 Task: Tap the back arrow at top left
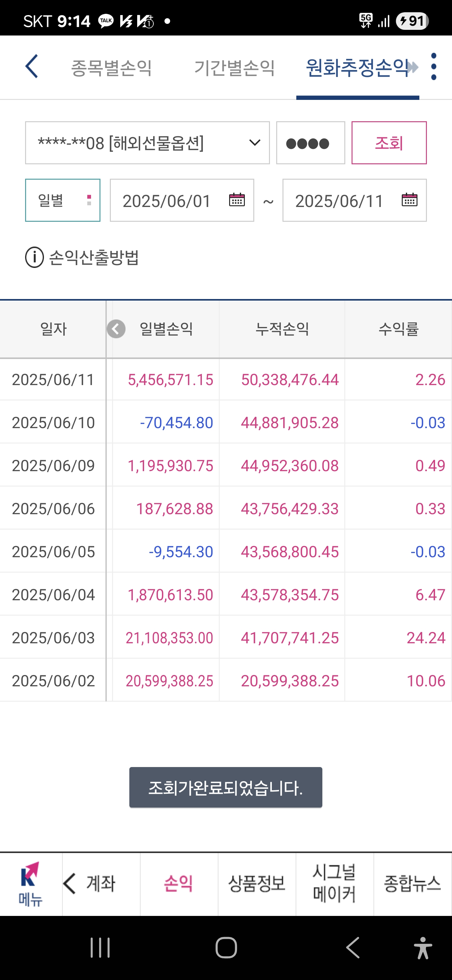[x=32, y=67]
